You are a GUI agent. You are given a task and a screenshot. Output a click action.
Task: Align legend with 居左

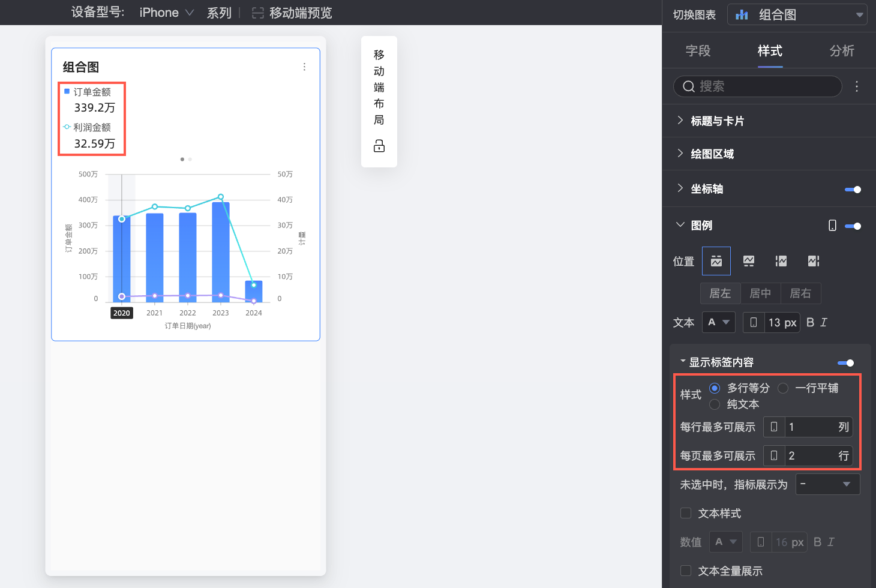pos(720,293)
